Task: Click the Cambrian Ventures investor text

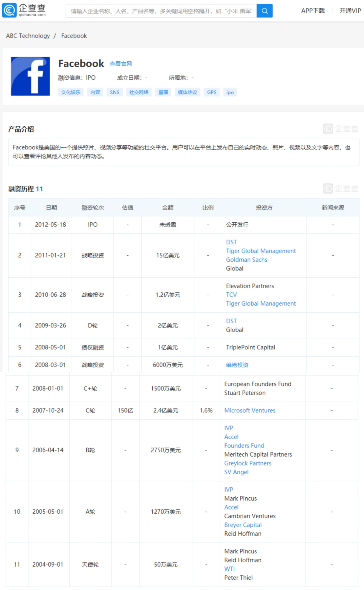Action: (250, 516)
